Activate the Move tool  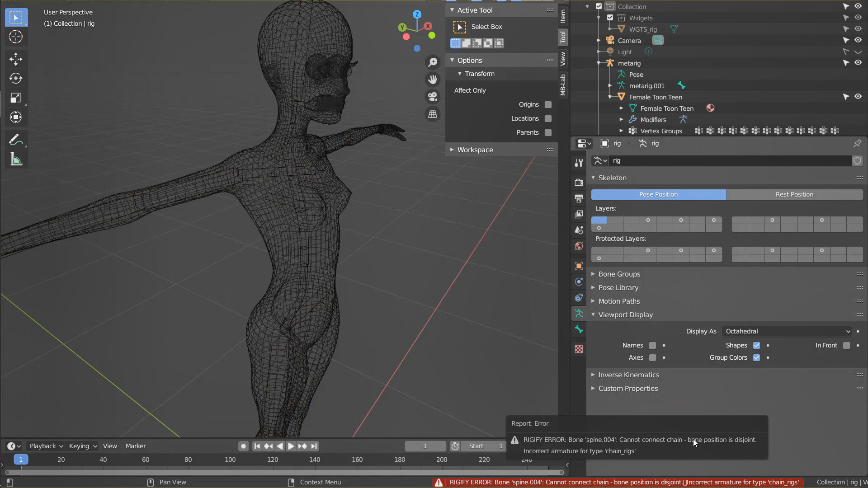tap(16, 59)
